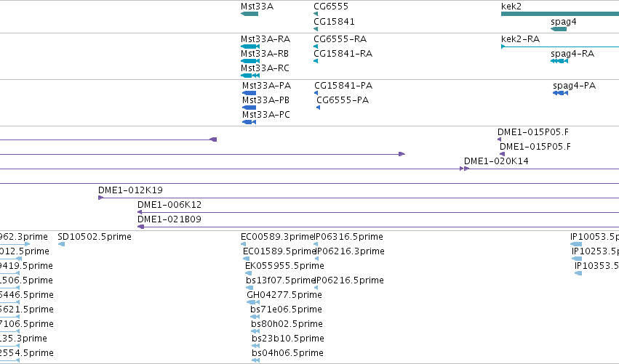Select the EC00589.3prime EST label

click(277, 237)
